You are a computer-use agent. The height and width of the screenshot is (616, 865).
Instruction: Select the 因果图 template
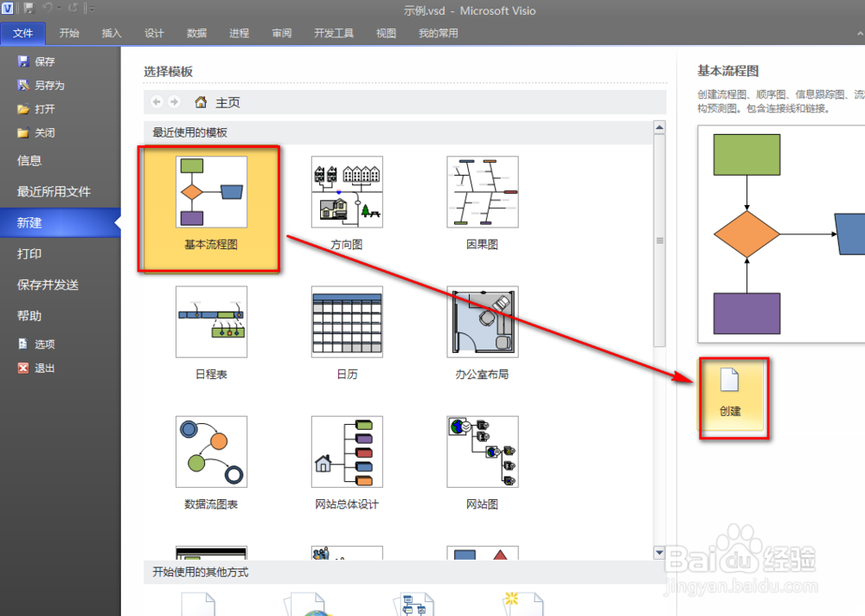pyautogui.click(x=482, y=203)
